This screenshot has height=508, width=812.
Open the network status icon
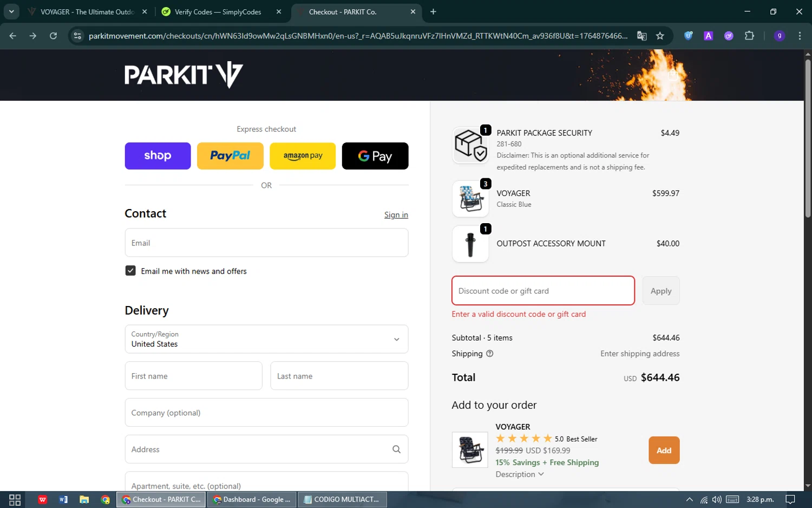point(703,499)
